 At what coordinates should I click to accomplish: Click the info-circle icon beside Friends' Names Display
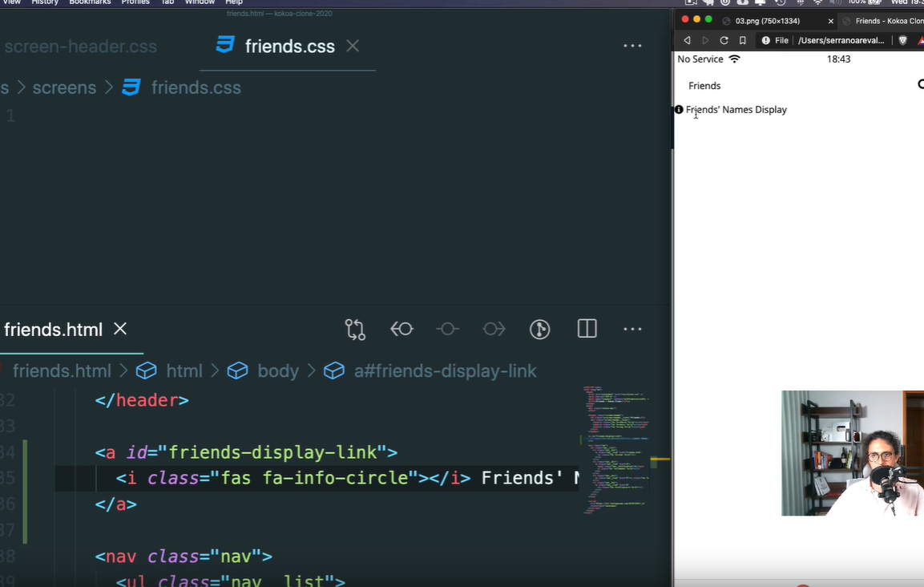pos(679,110)
